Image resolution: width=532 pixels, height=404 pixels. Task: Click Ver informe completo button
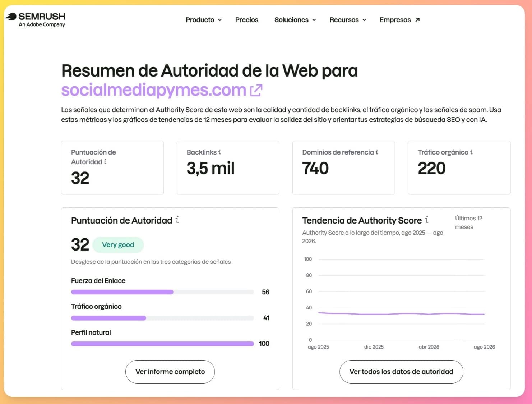(170, 372)
